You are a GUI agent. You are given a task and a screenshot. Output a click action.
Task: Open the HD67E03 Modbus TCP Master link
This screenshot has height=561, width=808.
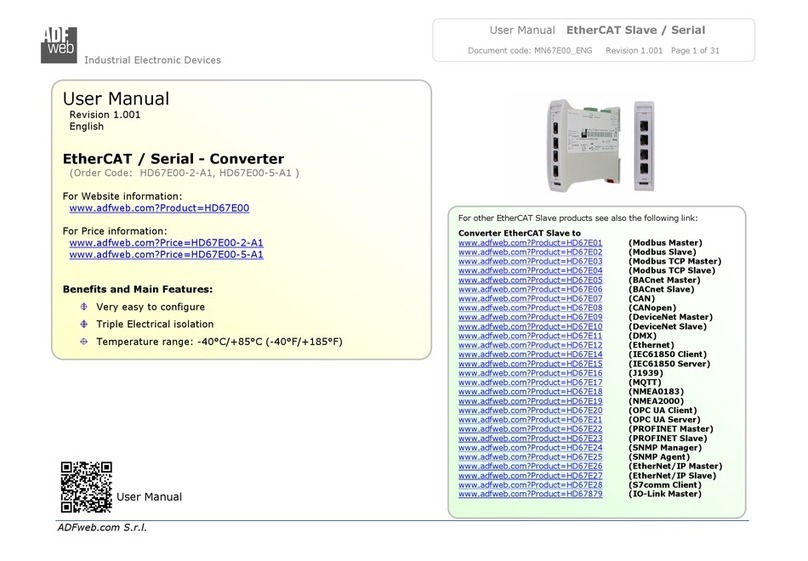tap(530, 261)
